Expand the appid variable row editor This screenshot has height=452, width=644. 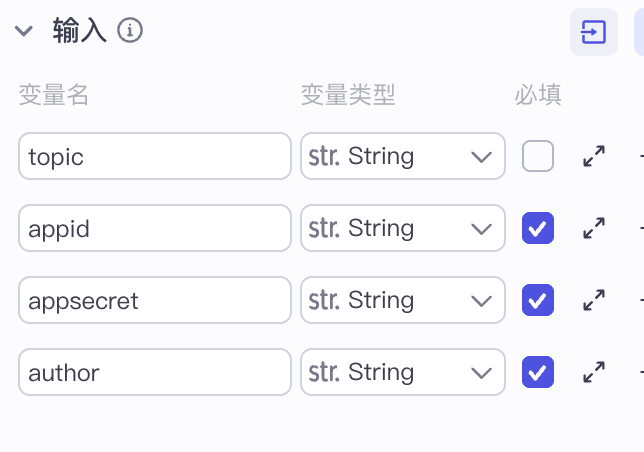(594, 229)
